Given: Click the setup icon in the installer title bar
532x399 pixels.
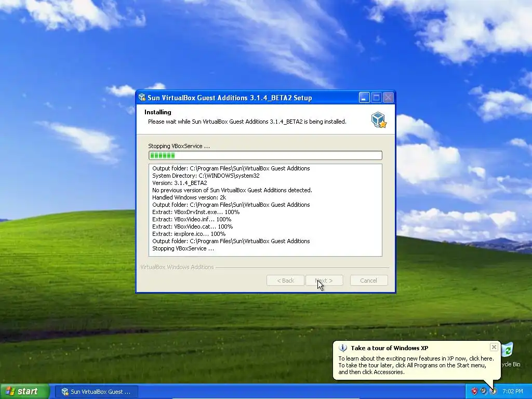Looking at the screenshot, I should point(142,98).
